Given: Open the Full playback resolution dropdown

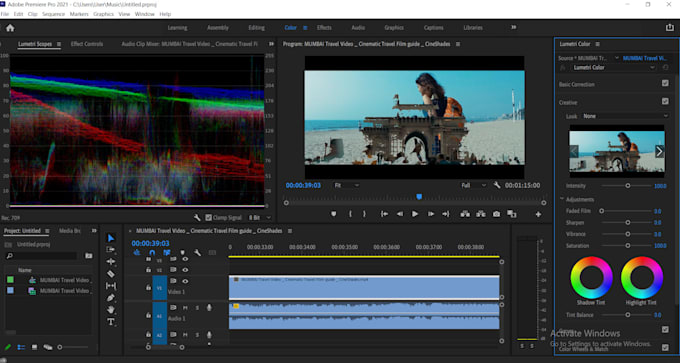Looking at the screenshot, I should [x=474, y=185].
